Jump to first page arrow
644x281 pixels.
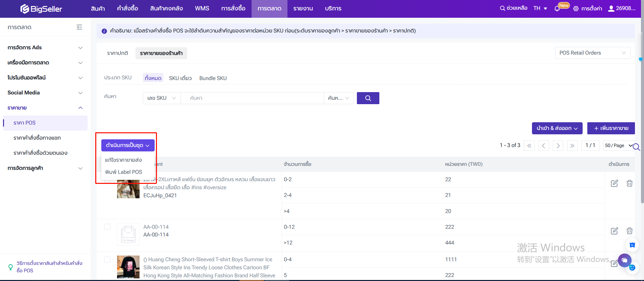pos(529,146)
